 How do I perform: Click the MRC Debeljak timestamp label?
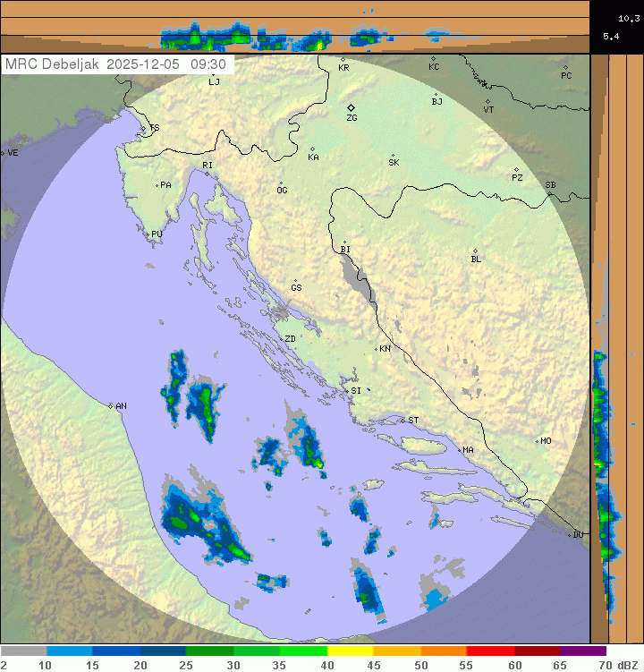click(116, 64)
